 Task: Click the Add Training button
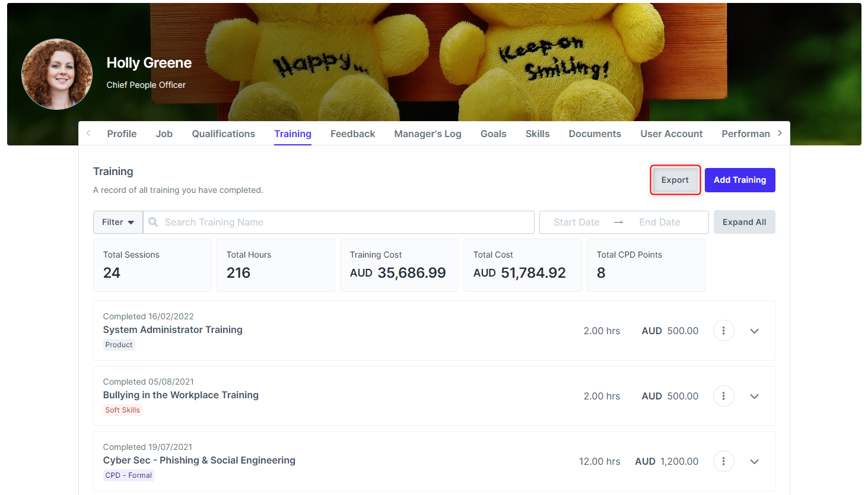pyautogui.click(x=740, y=180)
